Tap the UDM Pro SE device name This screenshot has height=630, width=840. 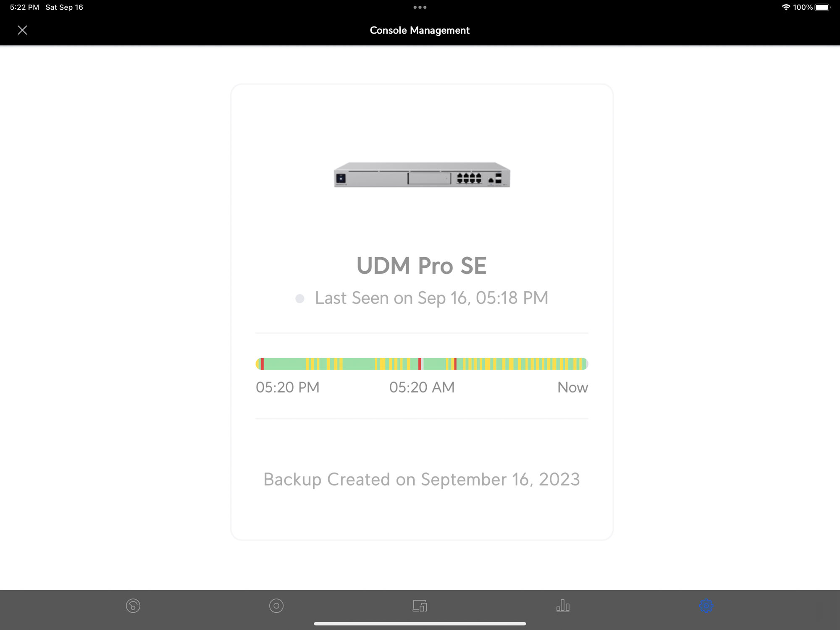tap(421, 266)
